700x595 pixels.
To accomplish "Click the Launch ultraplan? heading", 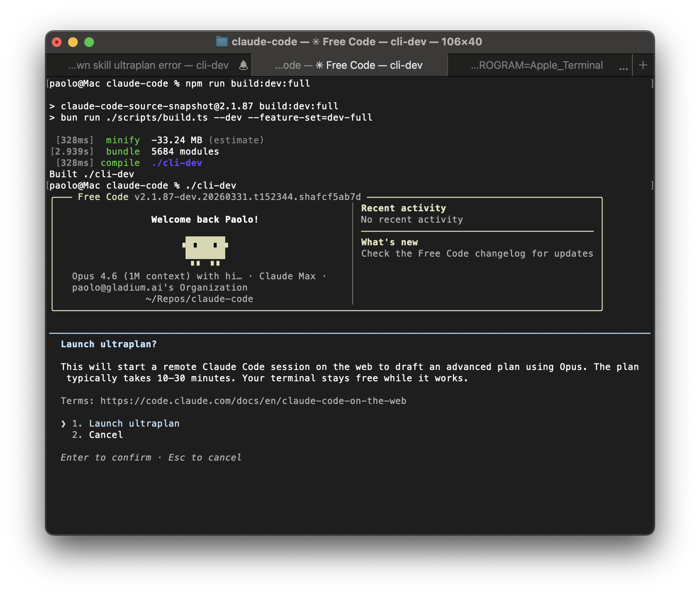I will coord(109,344).
